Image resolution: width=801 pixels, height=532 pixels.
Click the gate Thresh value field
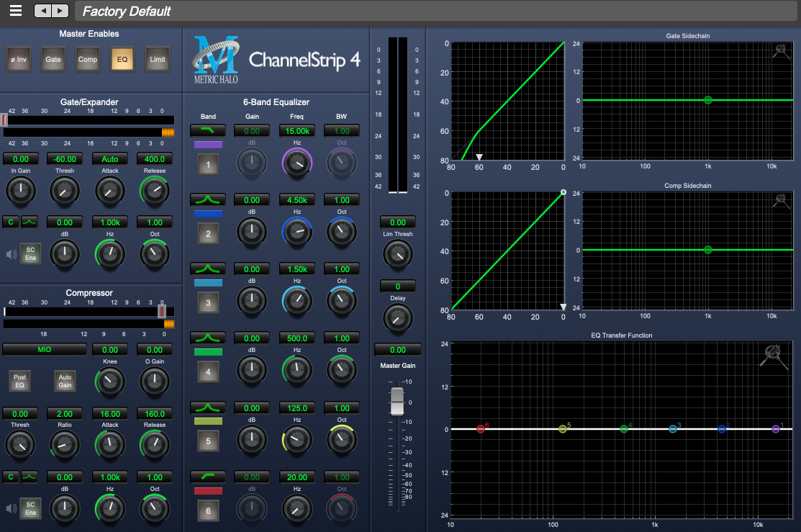tap(65, 159)
